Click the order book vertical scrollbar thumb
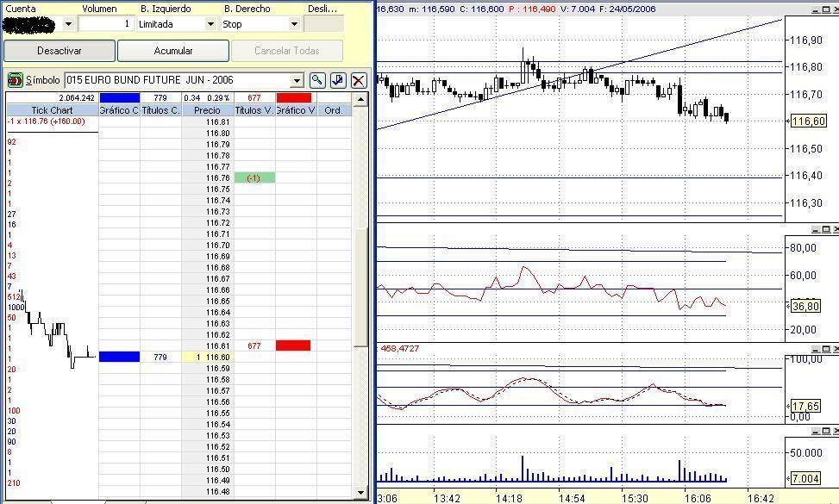839x504 pixels. tap(360, 288)
